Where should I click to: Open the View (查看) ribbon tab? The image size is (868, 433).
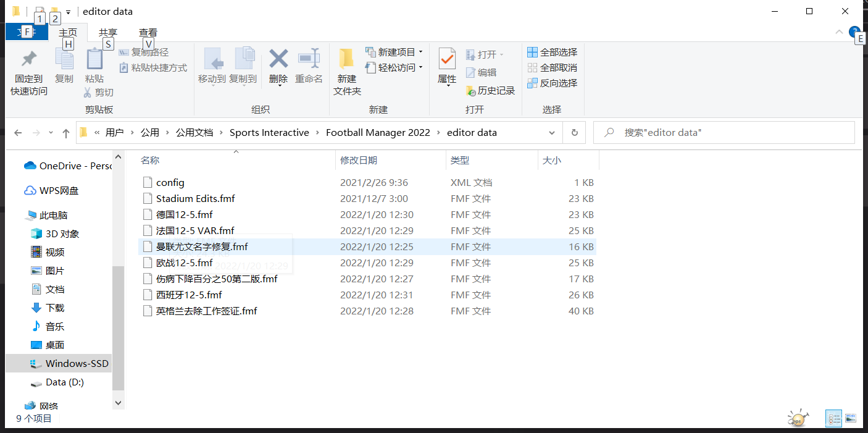coord(148,32)
